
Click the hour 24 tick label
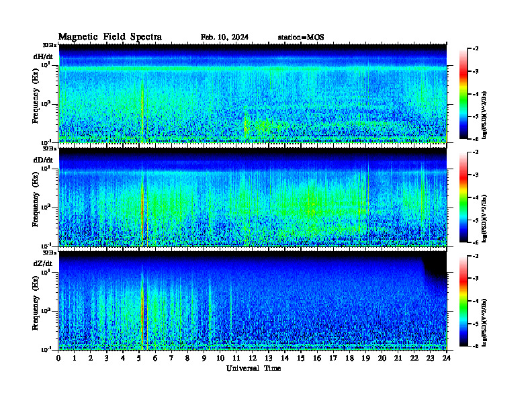click(447, 359)
